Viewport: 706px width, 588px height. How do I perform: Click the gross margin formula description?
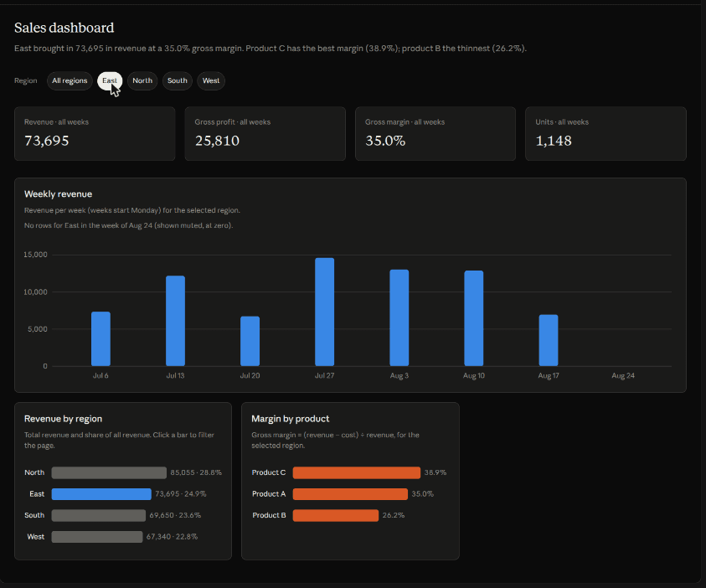point(336,441)
